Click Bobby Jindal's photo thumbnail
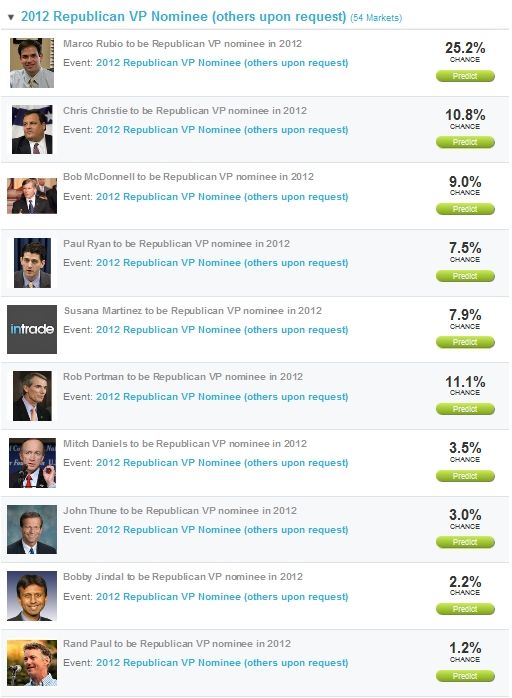 (x=32, y=596)
